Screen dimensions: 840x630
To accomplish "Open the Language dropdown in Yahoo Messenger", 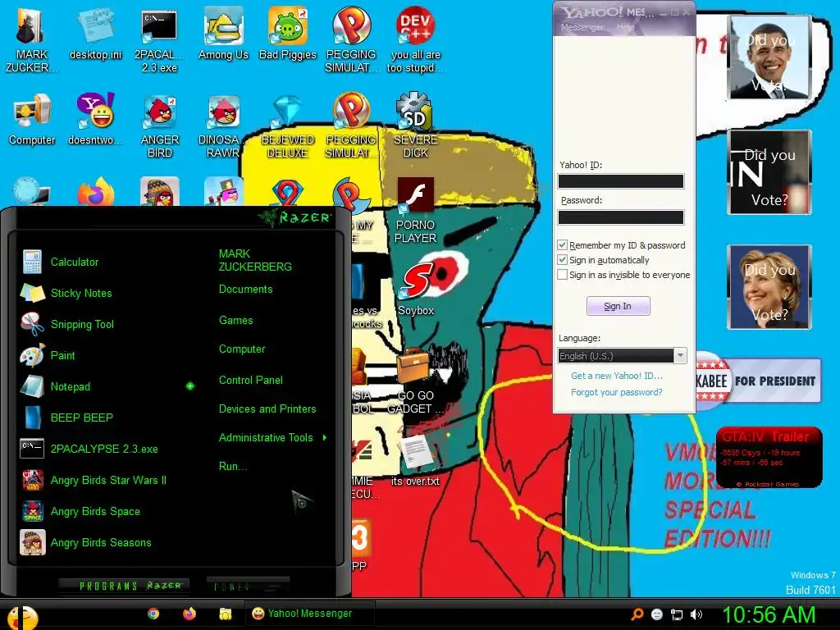I will click(680, 356).
